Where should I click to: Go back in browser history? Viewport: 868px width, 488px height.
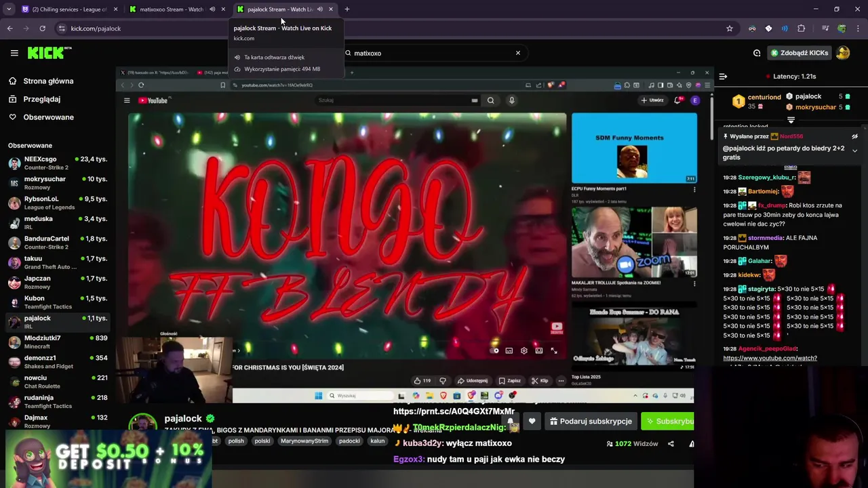(9, 28)
